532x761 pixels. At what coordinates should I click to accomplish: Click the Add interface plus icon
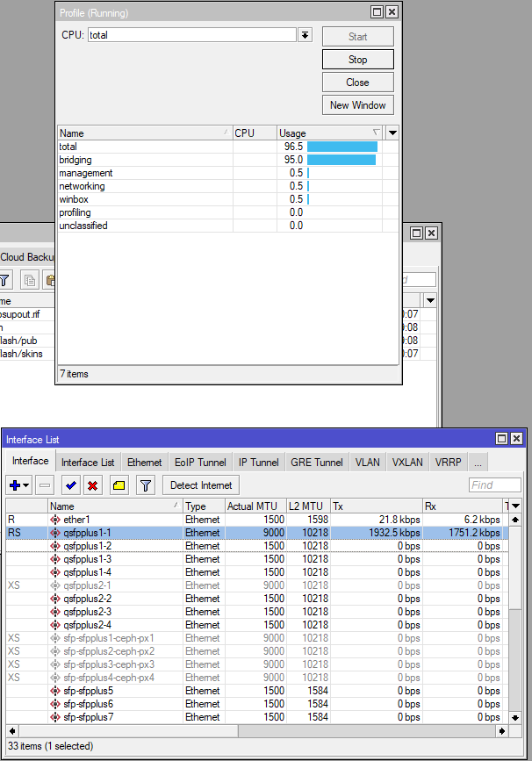click(15, 485)
